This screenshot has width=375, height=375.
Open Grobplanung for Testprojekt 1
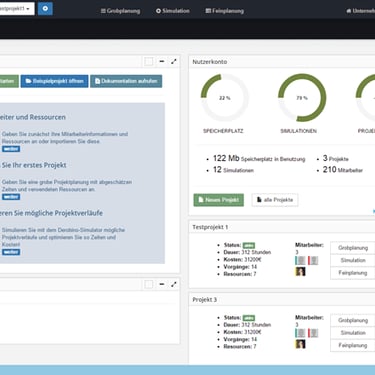coord(353,248)
